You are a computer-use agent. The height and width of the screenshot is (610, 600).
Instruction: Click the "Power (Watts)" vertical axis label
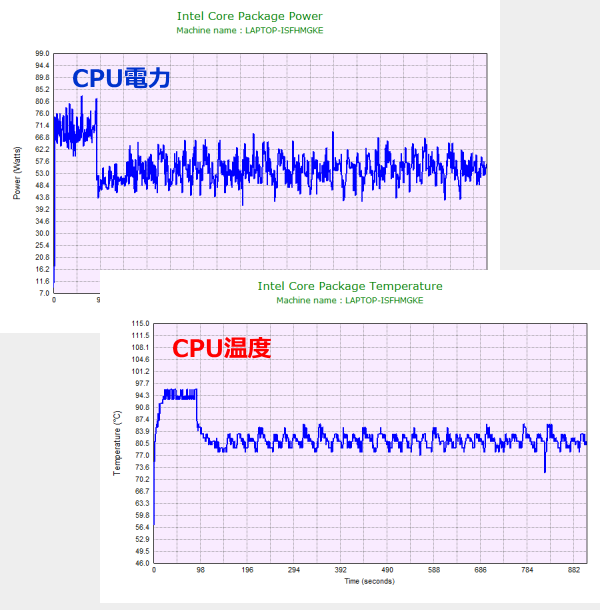[x=17, y=174]
